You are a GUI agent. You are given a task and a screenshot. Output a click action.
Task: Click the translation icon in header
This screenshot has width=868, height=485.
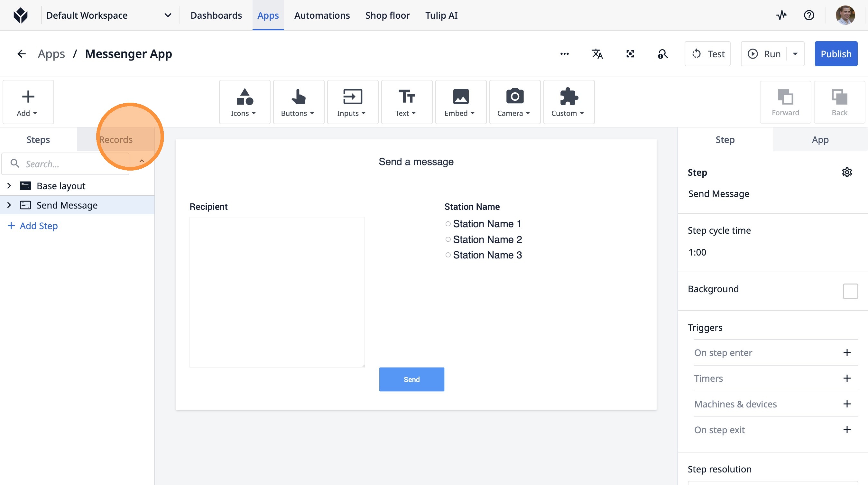tap(597, 54)
